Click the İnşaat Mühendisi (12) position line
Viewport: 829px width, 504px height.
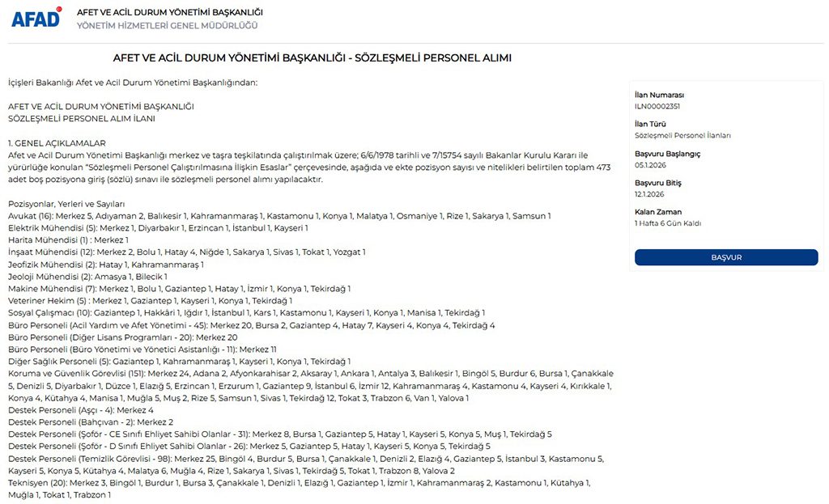coord(186,252)
